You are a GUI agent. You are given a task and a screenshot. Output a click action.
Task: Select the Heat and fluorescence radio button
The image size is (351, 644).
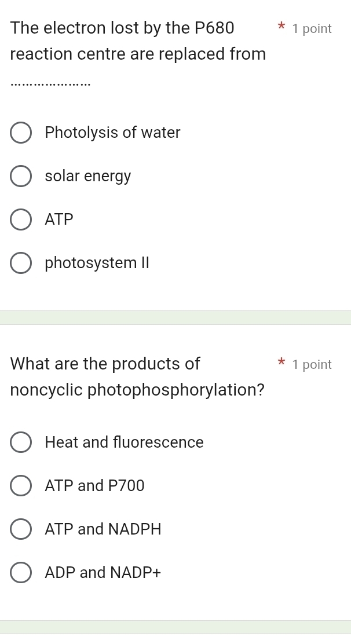21,442
